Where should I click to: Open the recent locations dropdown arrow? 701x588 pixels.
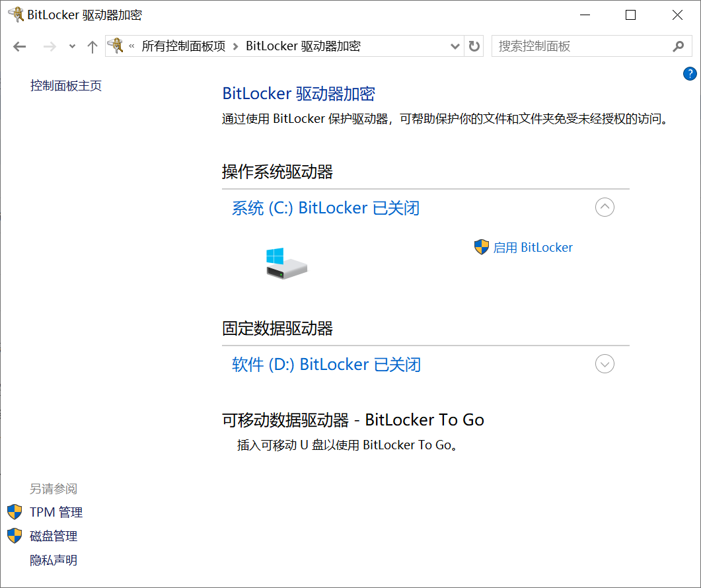(73, 46)
